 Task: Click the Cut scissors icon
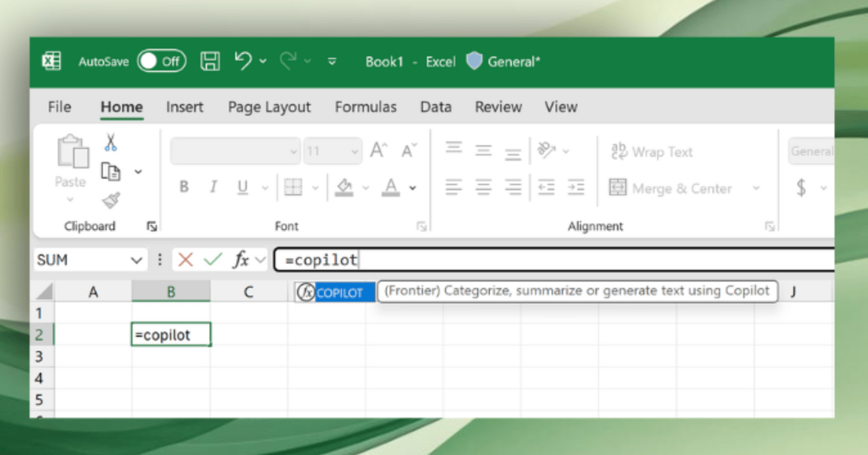111,142
